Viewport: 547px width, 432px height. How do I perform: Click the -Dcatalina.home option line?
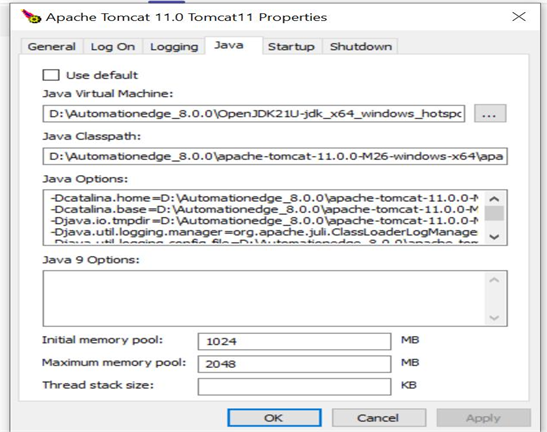coord(264,198)
